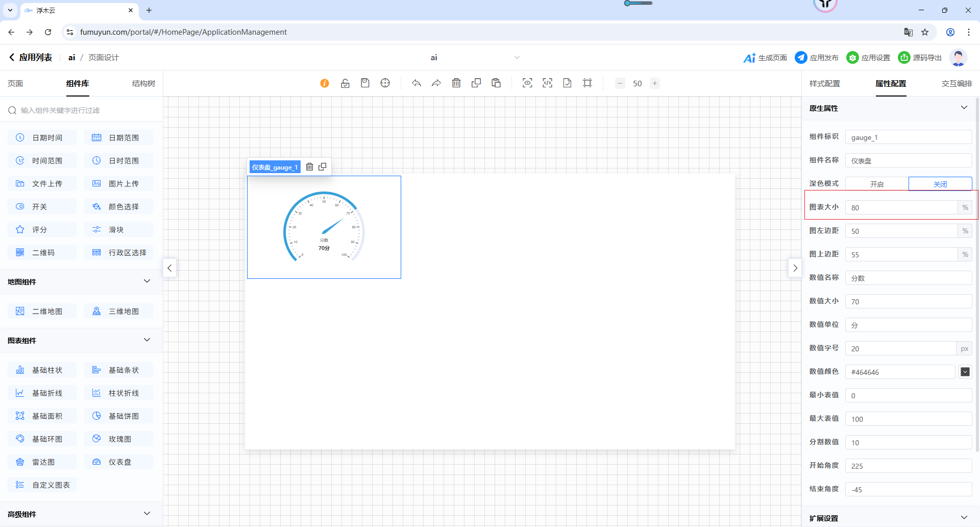Turn dark mode on with 开启
The width and height of the screenshot is (980, 527).
click(x=877, y=184)
